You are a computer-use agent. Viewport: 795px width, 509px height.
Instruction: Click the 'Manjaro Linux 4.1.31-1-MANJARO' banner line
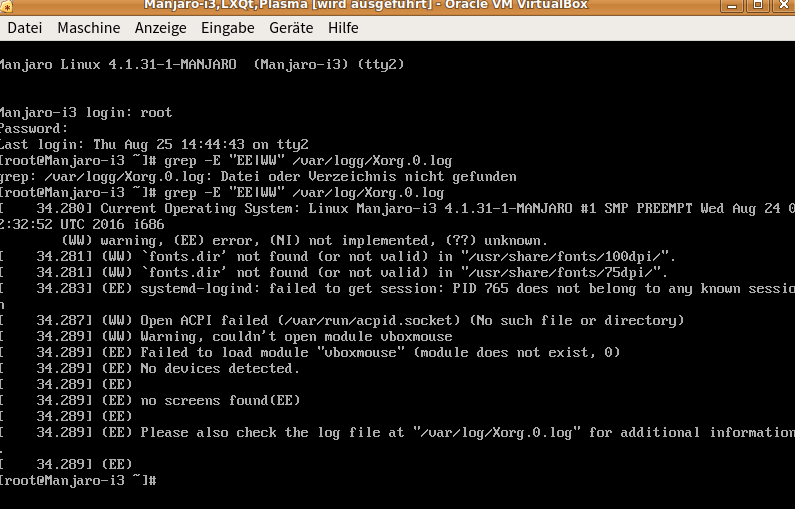point(200,64)
